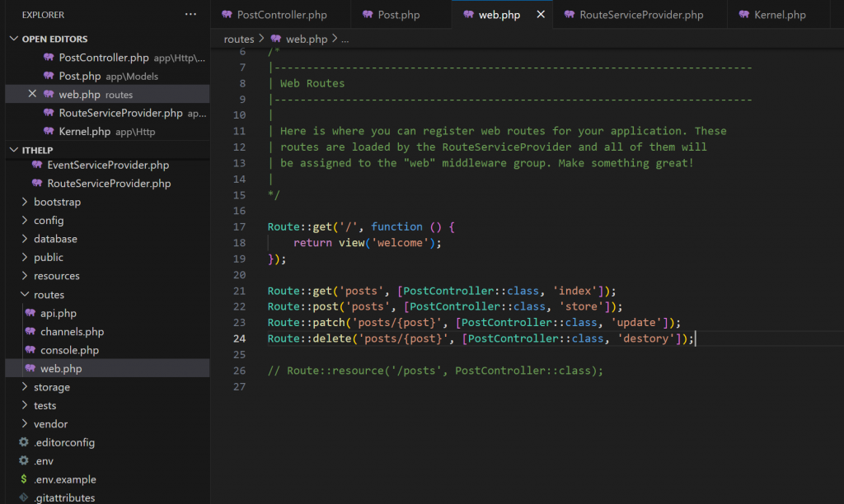Click the gear icon beside .editorconfig
844x504 pixels.
point(24,442)
